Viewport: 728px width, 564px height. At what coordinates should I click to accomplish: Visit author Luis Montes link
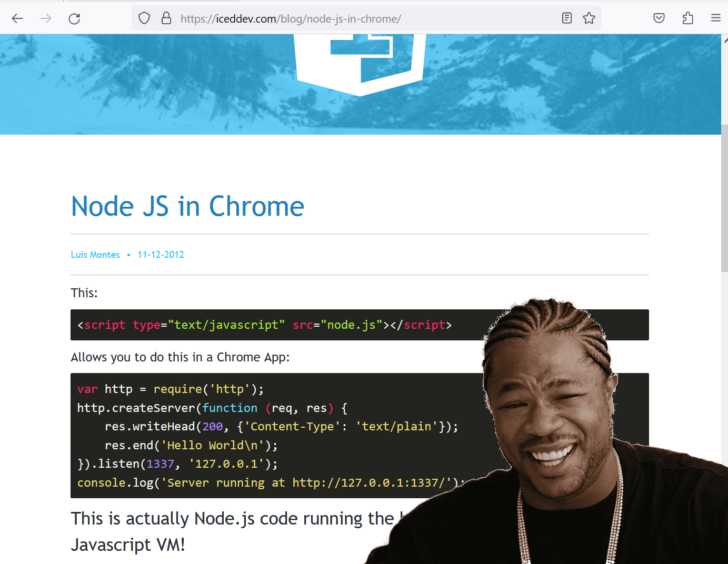pos(95,255)
